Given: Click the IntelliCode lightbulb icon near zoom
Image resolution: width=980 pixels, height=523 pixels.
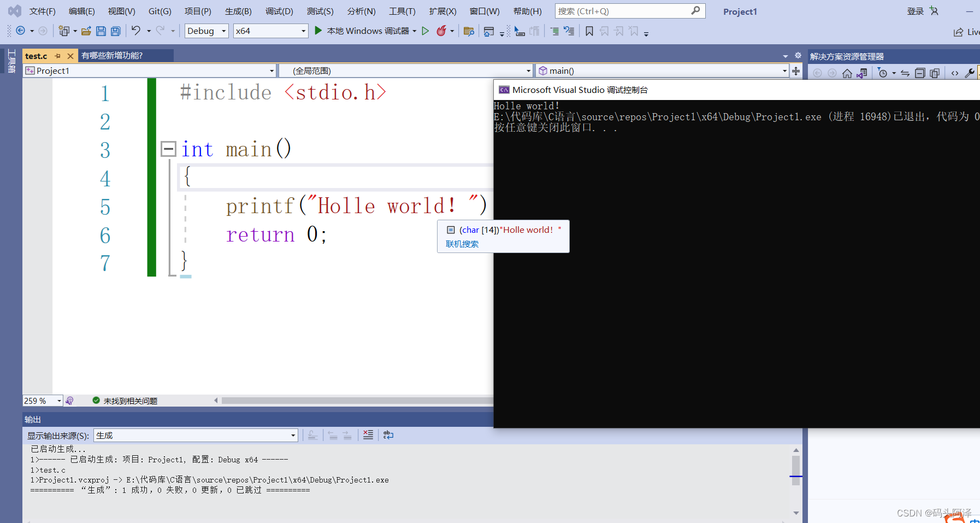Looking at the screenshot, I should (x=69, y=401).
